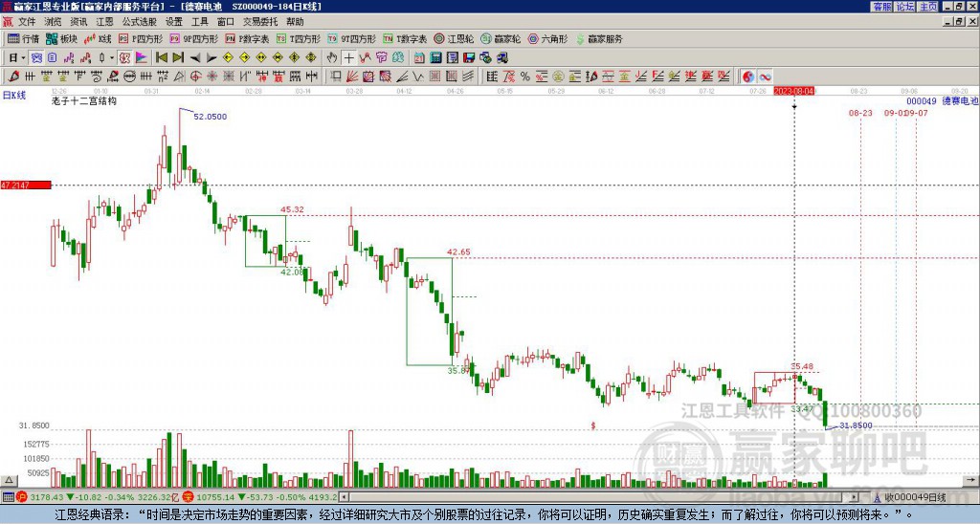Select the zigzag wave line tool
Viewport: 980px width, 524px height.
coord(418,76)
